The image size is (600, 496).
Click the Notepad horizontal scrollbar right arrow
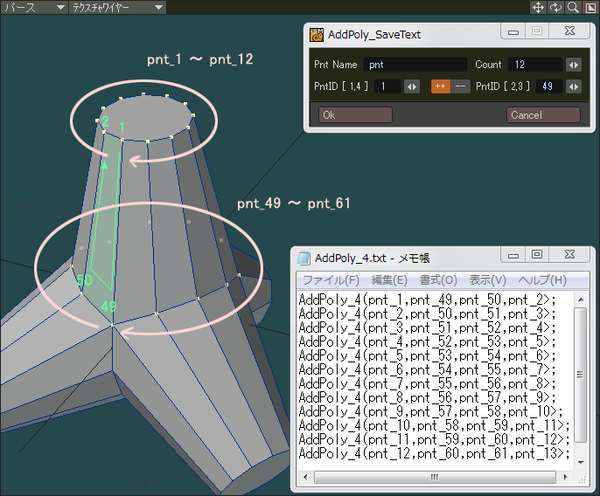pyautogui.click(x=566, y=477)
